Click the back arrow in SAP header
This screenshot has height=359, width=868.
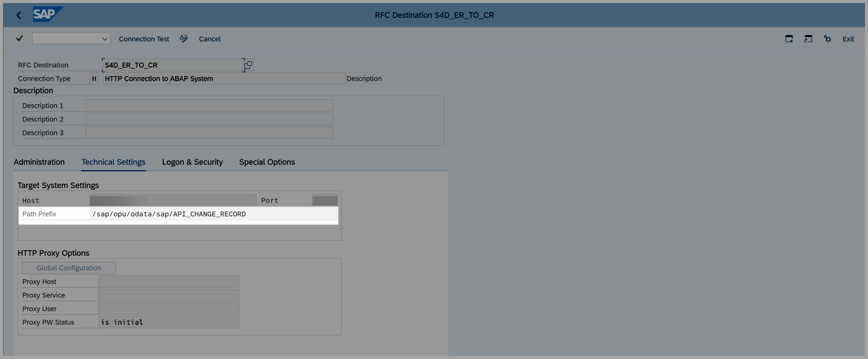point(19,15)
